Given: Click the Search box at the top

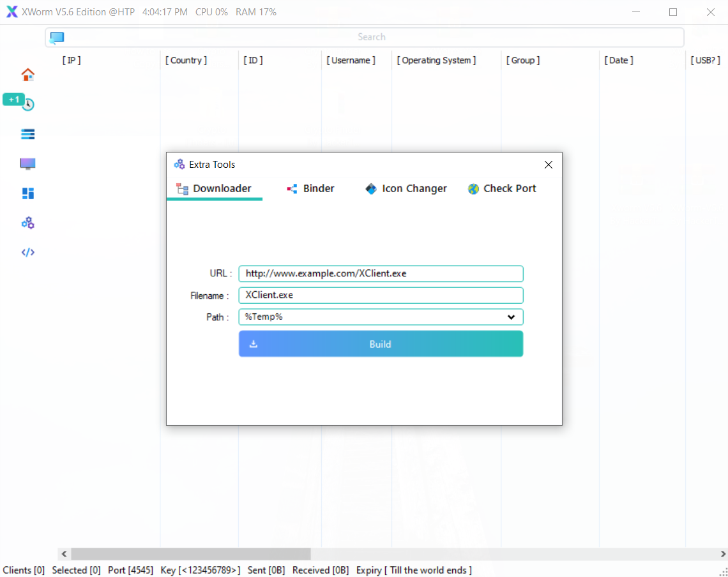Looking at the screenshot, I should tap(371, 38).
